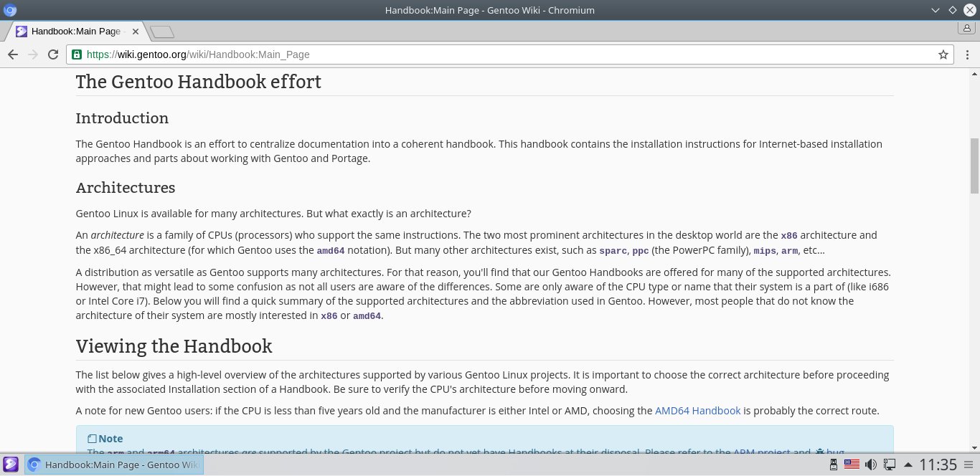Click the "sparc" code keyword

[614, 251]
